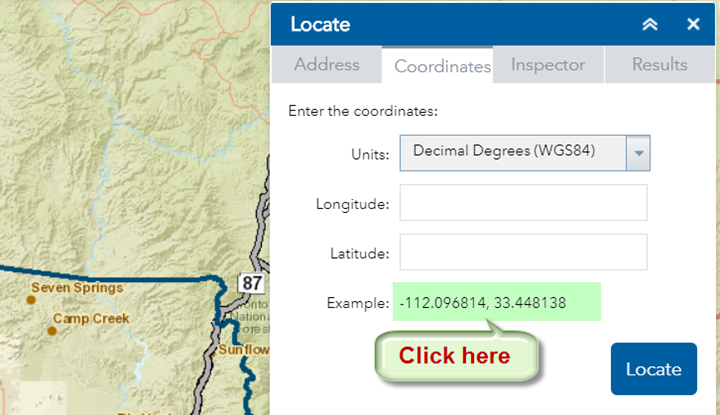Select the Coordinates tab
This screenshot has height=415, width=720.
[442, 67]
